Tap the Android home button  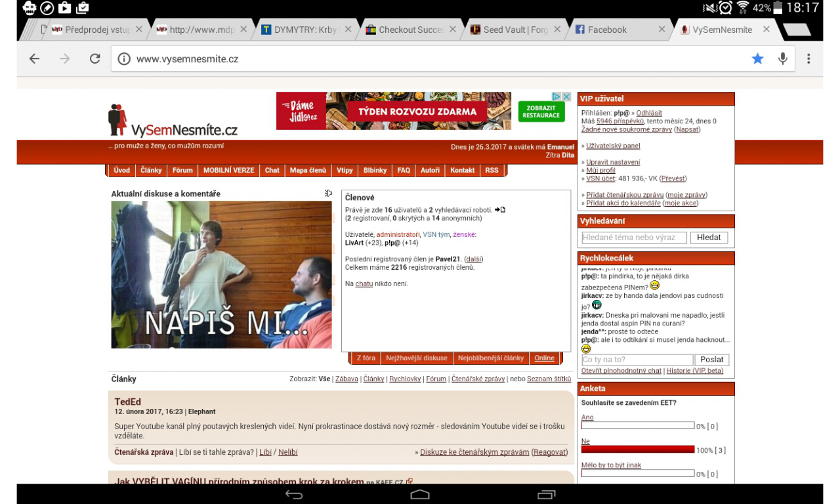coord(420,494)
